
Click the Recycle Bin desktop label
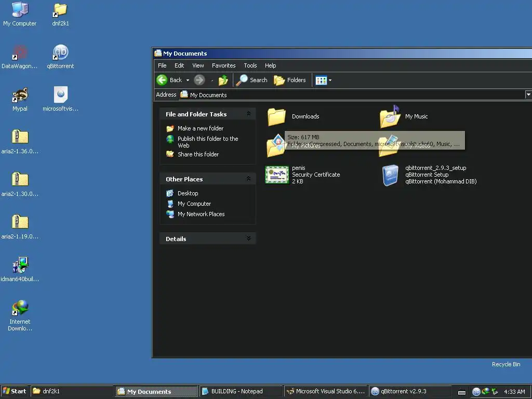click(x=506, y=364)
